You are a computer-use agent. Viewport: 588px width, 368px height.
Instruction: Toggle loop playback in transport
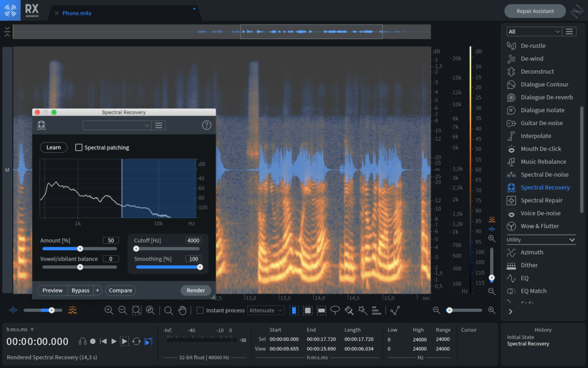(136, 341)
